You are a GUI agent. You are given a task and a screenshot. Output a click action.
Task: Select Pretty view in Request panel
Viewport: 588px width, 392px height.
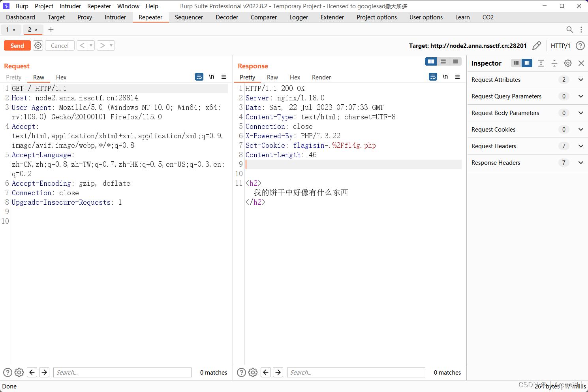pyautogui.click(x=14, y=77)
